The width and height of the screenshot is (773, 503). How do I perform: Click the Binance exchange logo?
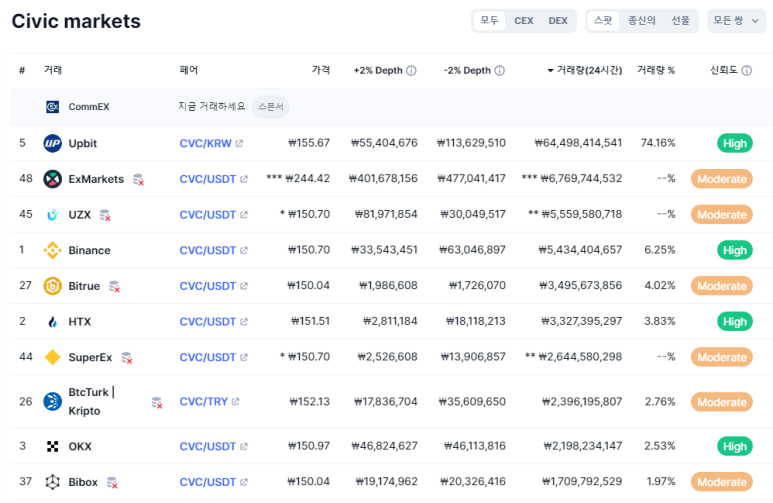[x=53, y=251]
